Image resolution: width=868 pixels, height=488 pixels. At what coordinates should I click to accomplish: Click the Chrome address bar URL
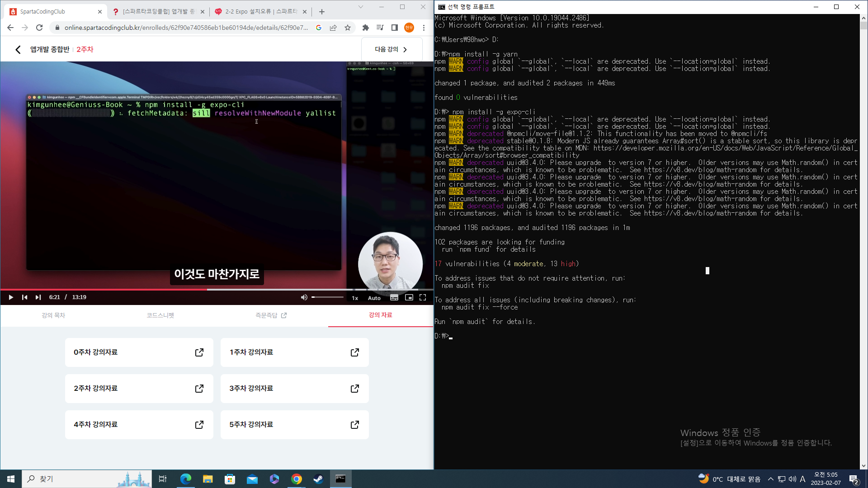click(186, 28)
